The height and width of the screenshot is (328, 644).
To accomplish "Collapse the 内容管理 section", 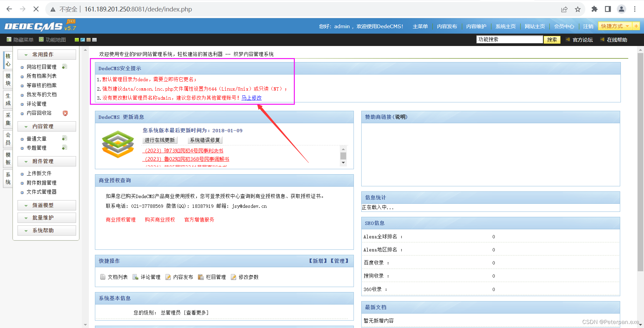I will (x=47, y=126).
